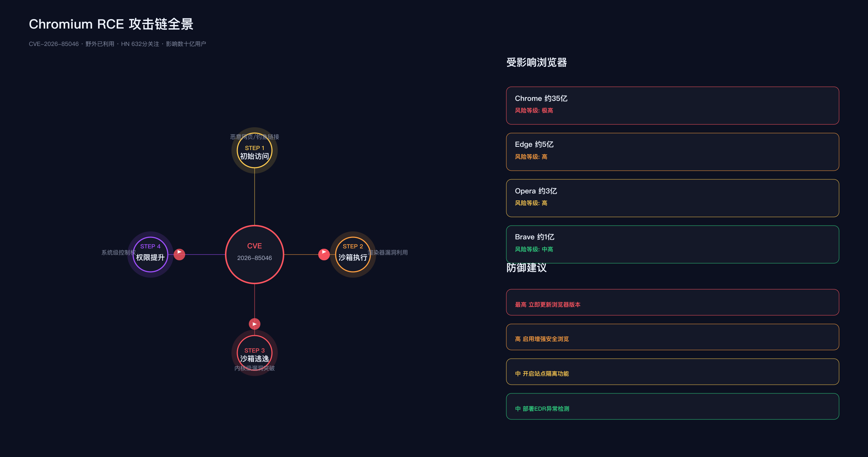The width and height of the screenshot is (868, 457).
Task: Click the label '系统级控制权'
Action: pos(119,252)
